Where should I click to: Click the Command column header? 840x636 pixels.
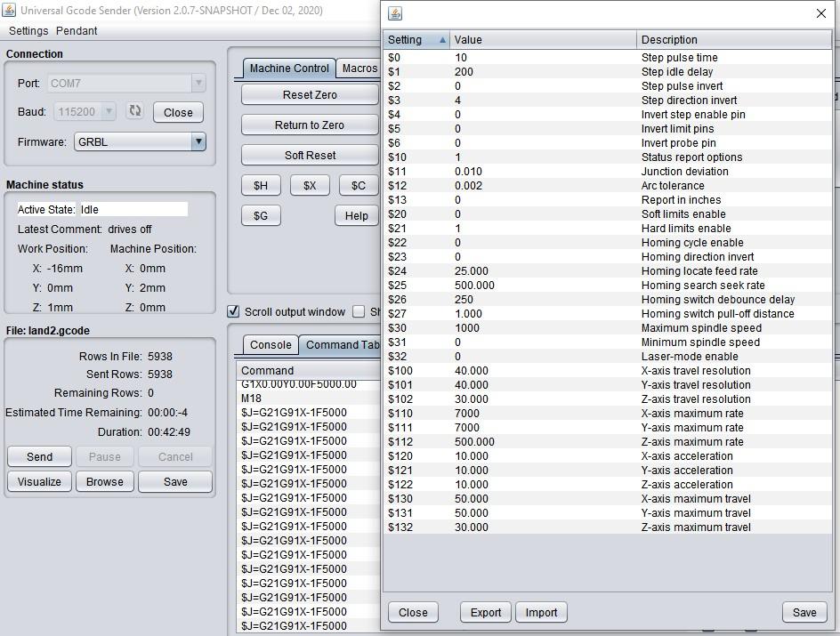coord(308,370)
